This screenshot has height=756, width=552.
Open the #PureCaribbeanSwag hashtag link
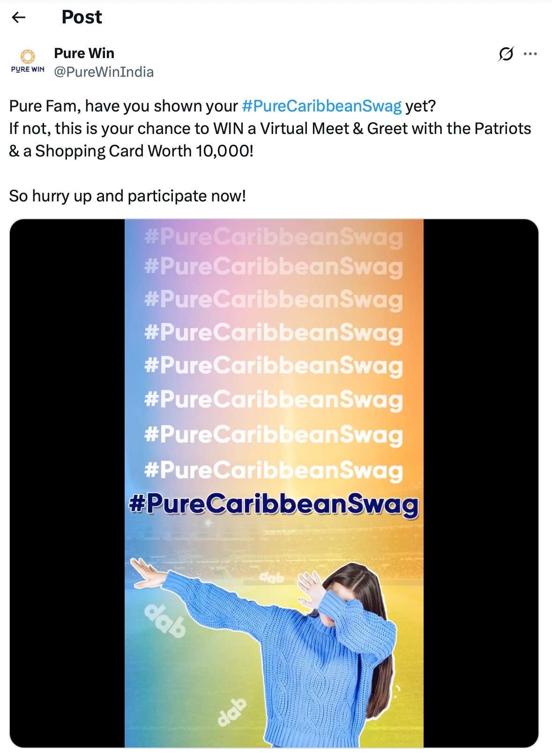pos(321,105)
